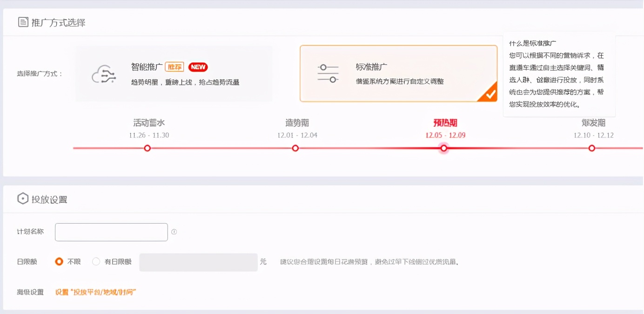Select the 不限 radio option for 日限额
This screenshot has width=644, height=314.
point(59,261)
